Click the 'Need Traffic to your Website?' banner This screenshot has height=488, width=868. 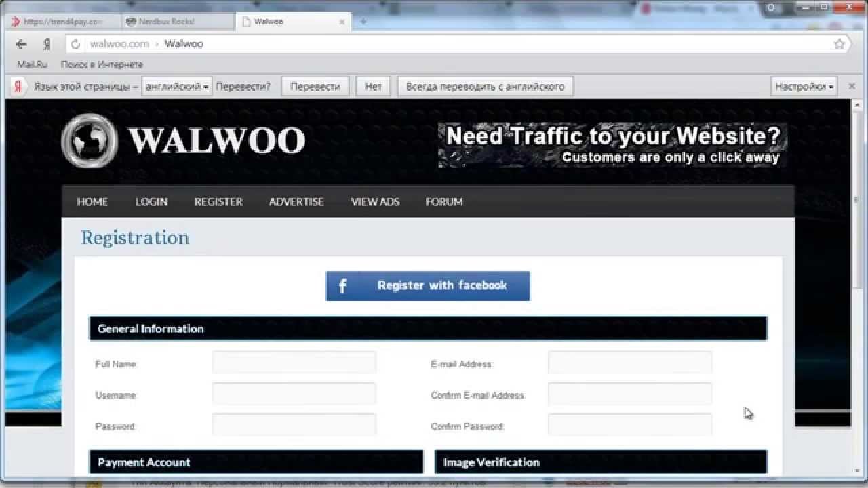pos(612,145)
